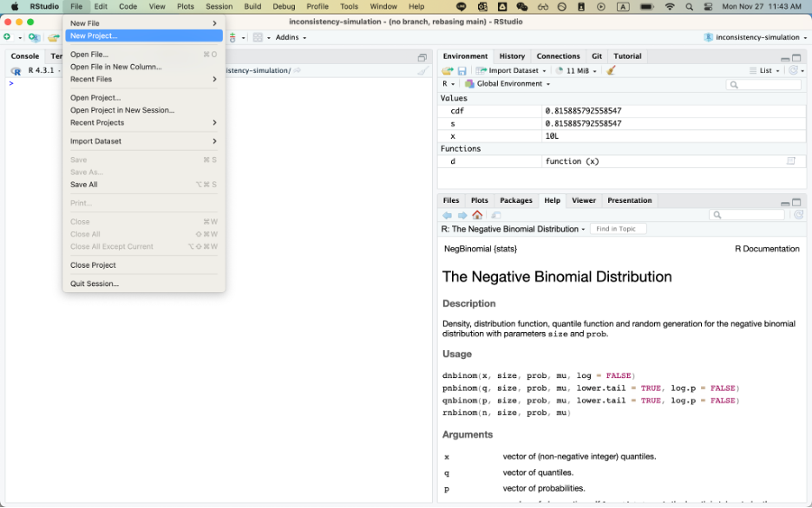Screen dimensions: 812x508
Task: Click the Wi-Fi status icon
Action: (670, 7)
